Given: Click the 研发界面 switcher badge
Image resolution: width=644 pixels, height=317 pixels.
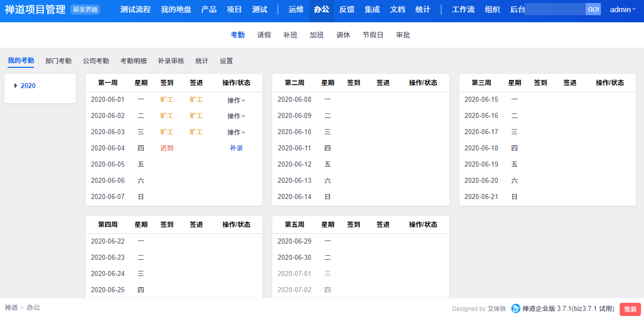Looking at the screenshot, I should pos(85,10).
